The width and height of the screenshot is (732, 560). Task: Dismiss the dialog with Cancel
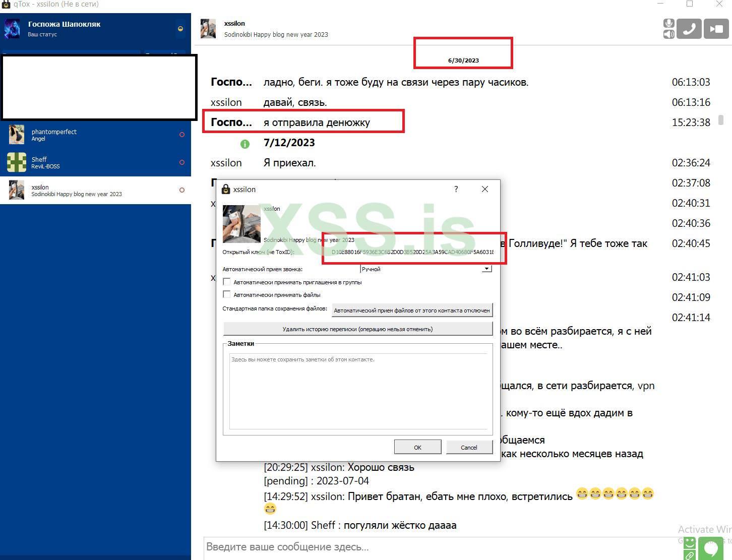469,447
